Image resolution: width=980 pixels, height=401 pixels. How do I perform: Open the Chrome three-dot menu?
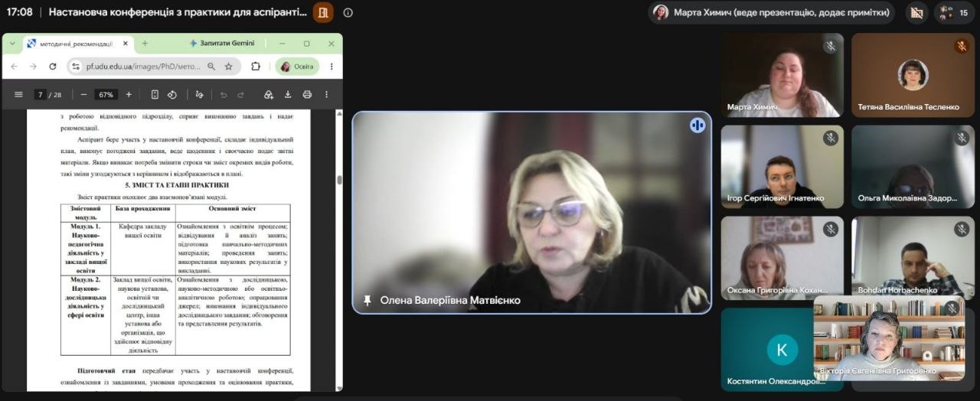[x=331, y=67]
